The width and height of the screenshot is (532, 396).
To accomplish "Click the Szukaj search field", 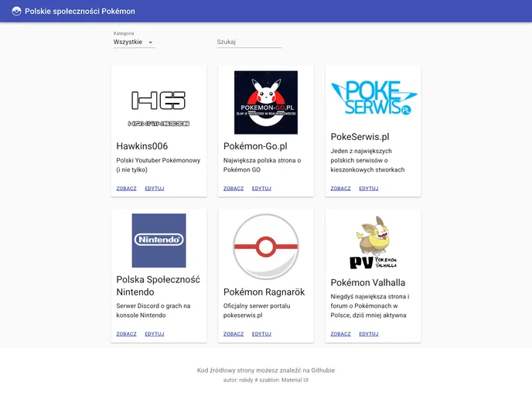I will click(x=249, y=43).
